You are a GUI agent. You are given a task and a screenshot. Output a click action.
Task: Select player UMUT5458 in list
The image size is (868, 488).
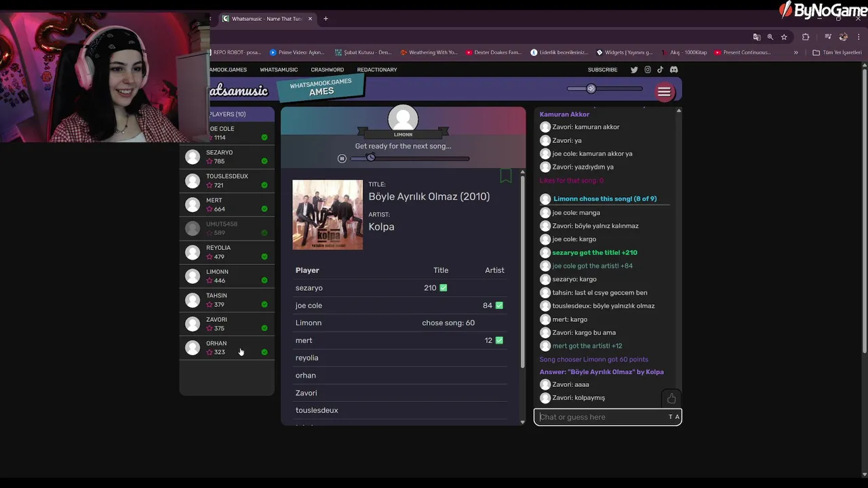227,228
